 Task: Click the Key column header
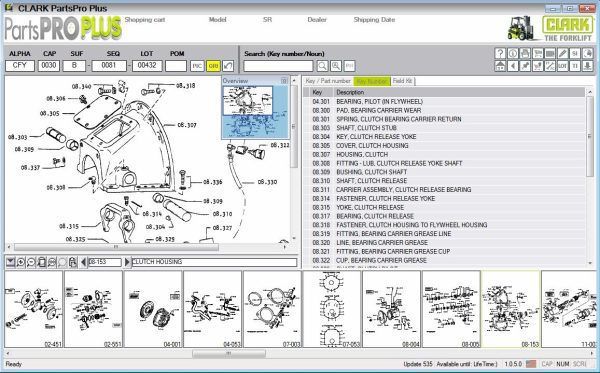click(321, 92)
